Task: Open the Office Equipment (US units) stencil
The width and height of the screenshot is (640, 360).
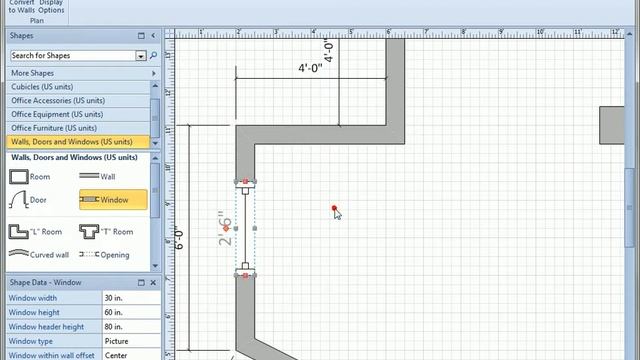Action: point(78,114)
